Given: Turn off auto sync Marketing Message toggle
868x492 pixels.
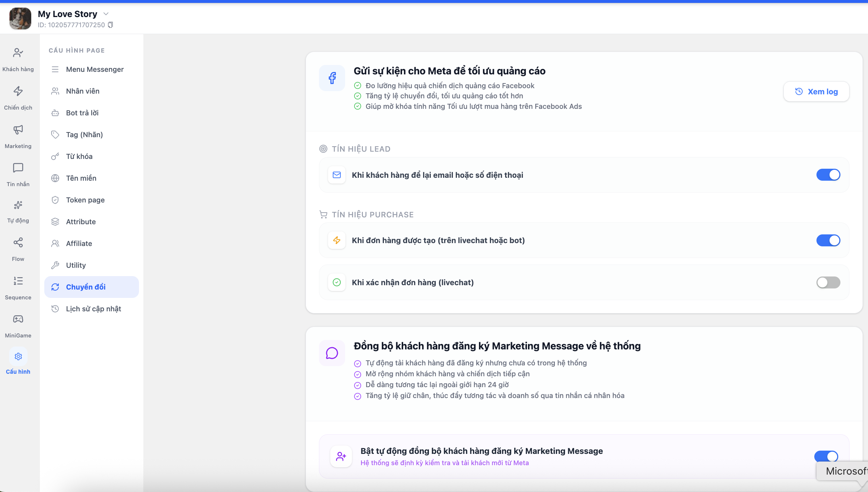Looking at the screenshot, I should [826, 456].
